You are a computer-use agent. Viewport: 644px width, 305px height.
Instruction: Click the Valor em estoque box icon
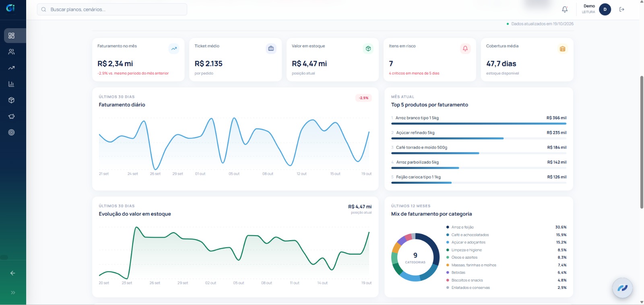click(x=368, y=49)
